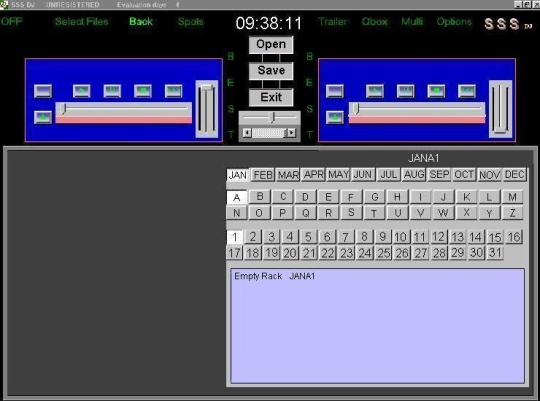The height and width of the screenshot is (401, 540).
Task: Select rack letter M
Action: pyautogui.click(x=512, y=197)
